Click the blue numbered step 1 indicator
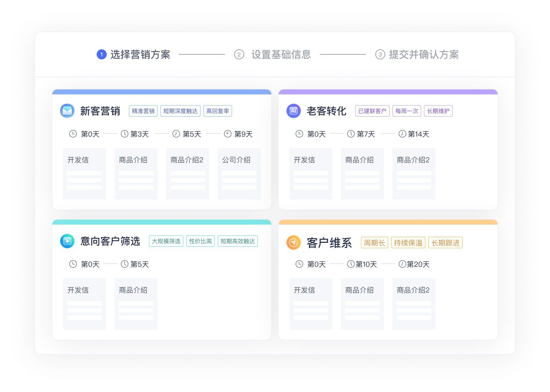This screenshot has width=550, height=392. coord(101,54)
